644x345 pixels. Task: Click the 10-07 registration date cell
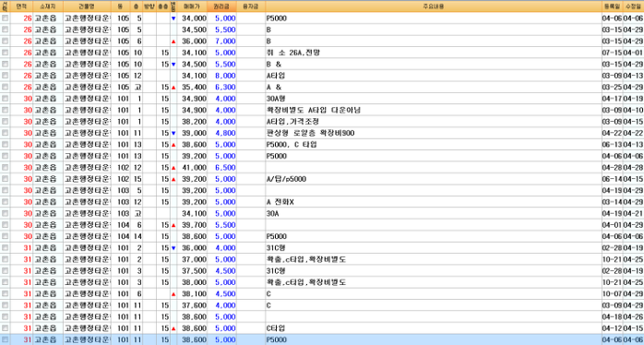[612, 294]
